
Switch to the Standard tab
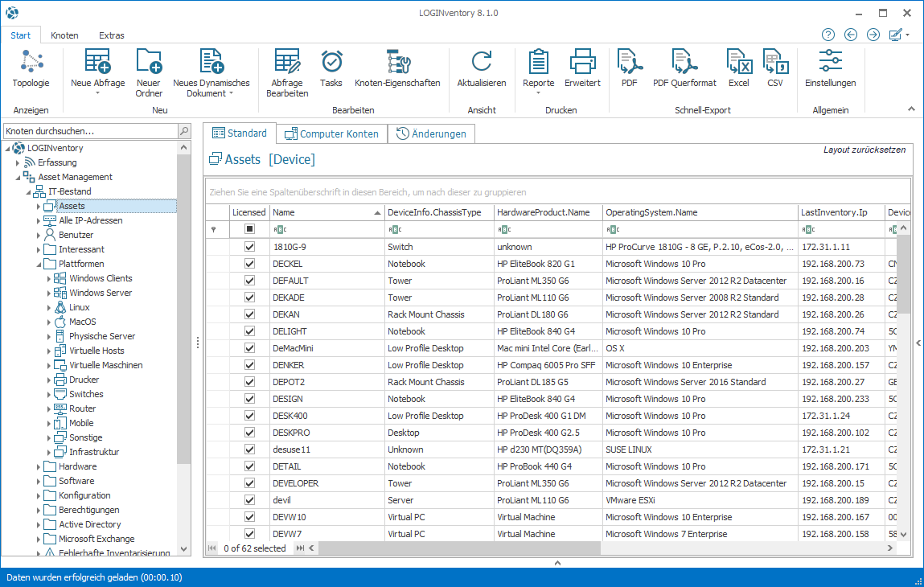tap(240, 133)
